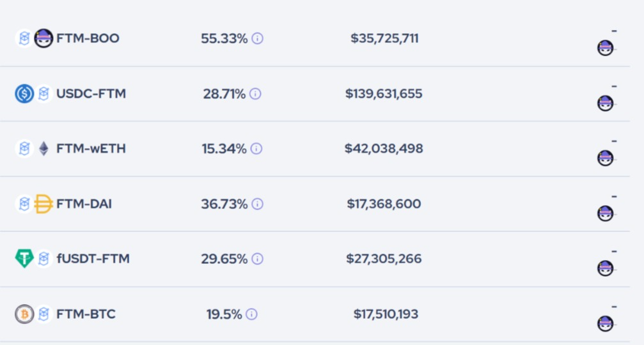
Task: Expand the fUSDT-FTM row via liquidity $27,305,266
Action: [x=384, y=259]
